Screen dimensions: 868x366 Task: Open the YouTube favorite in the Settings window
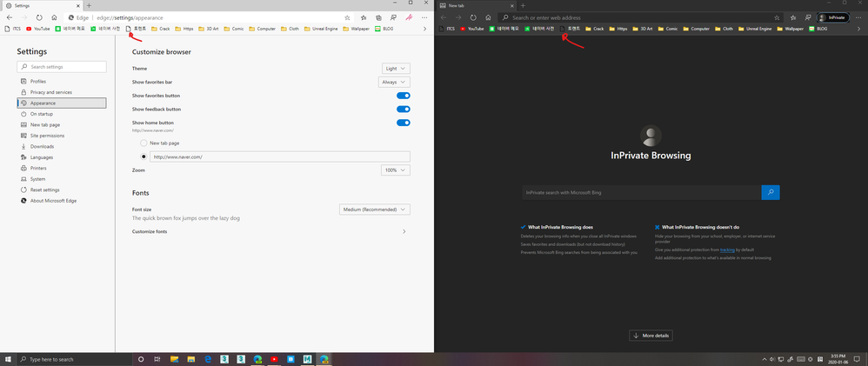pos(37,28)
